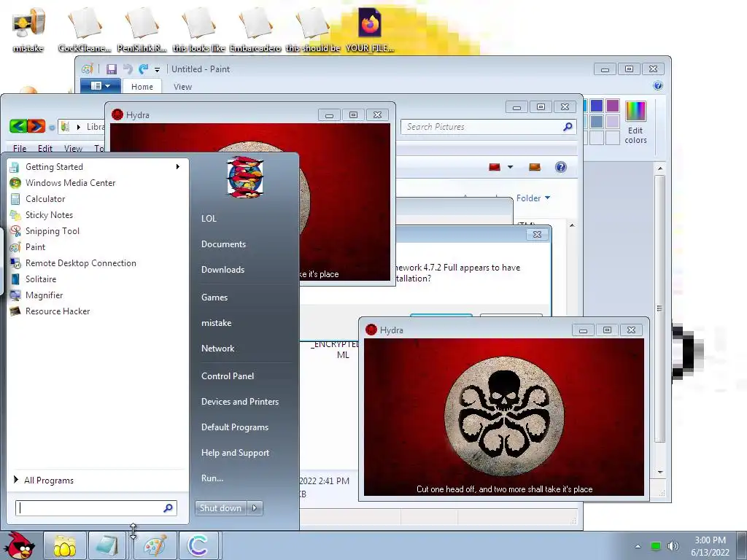Click the Angry Birds user account picture
This screenshot has height=560, width=747.
click(245, 176)
